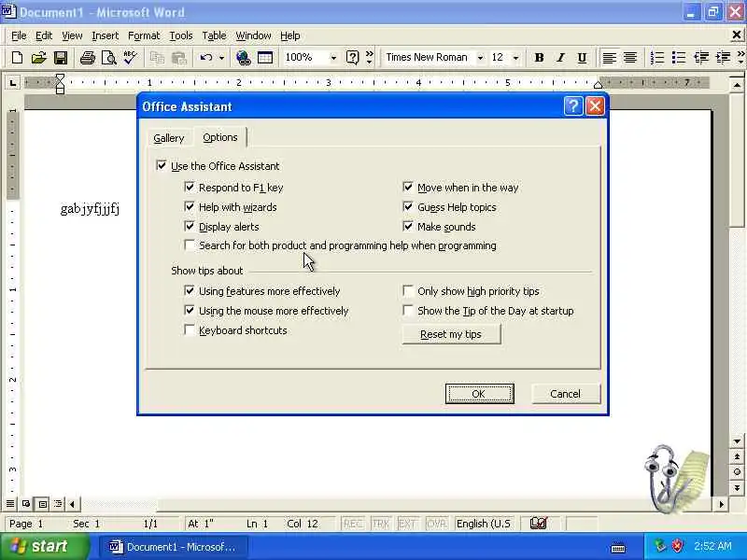The height and width of the screenshot is (560, 747).
Task: Click the spelling status book icon in status bar
Action: pos(539,524)
